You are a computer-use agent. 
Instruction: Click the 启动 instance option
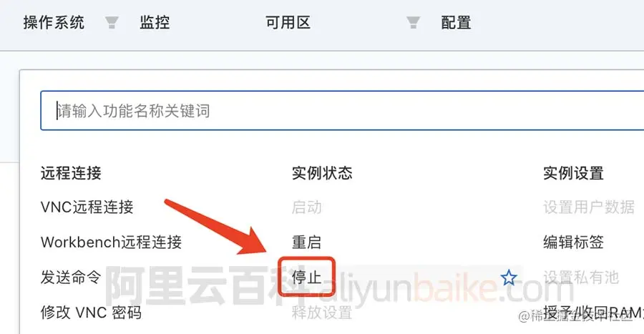click(306, 207)
